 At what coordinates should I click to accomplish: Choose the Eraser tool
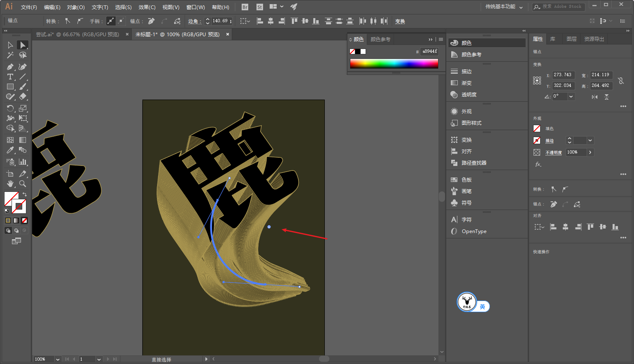(x=23, y=97)
